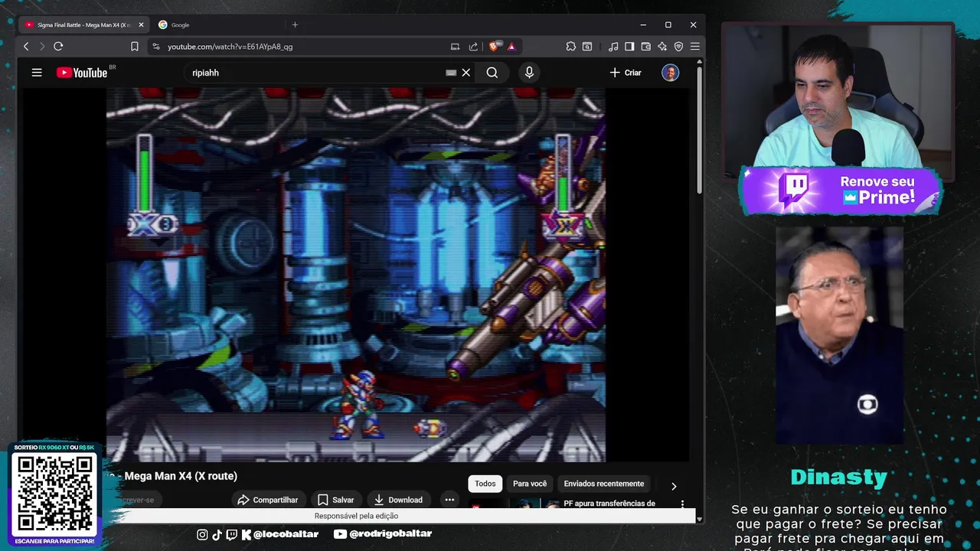
Task: Open Leo AI sparkle icon
Action: click(x=662, y=47)
